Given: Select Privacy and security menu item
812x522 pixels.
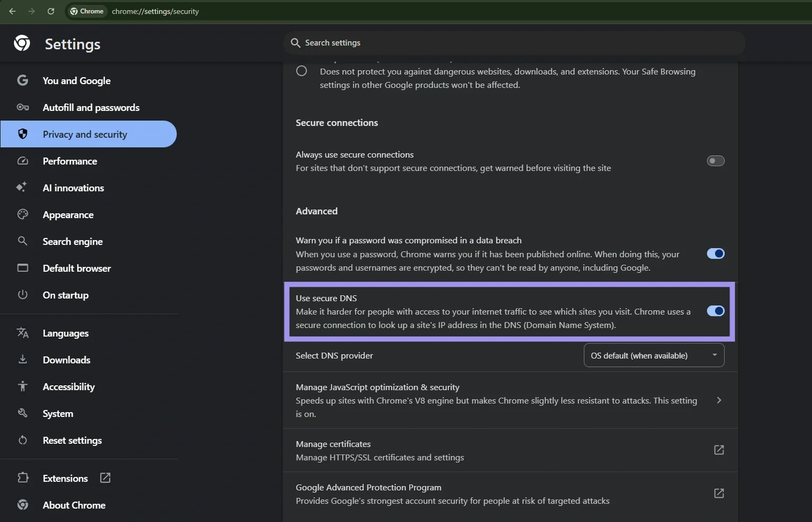Looking at the screenshot, I should click(x=88, y=134).
